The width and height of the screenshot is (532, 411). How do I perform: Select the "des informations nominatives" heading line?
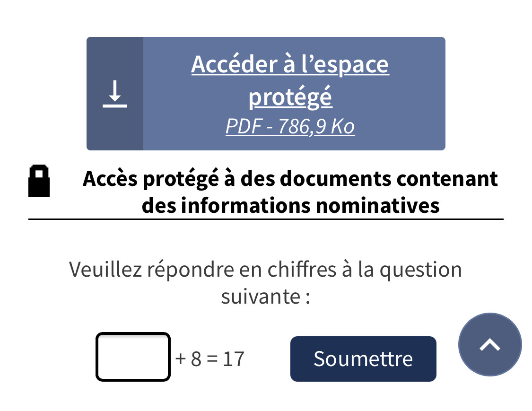click(290, 206)
